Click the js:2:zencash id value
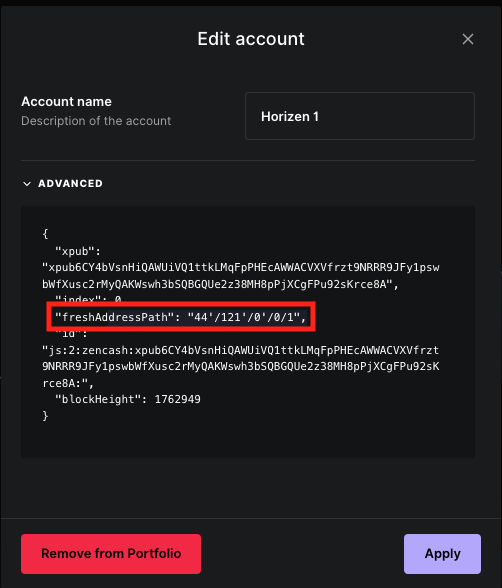This screenshot has height=588, width=502. 240,367
